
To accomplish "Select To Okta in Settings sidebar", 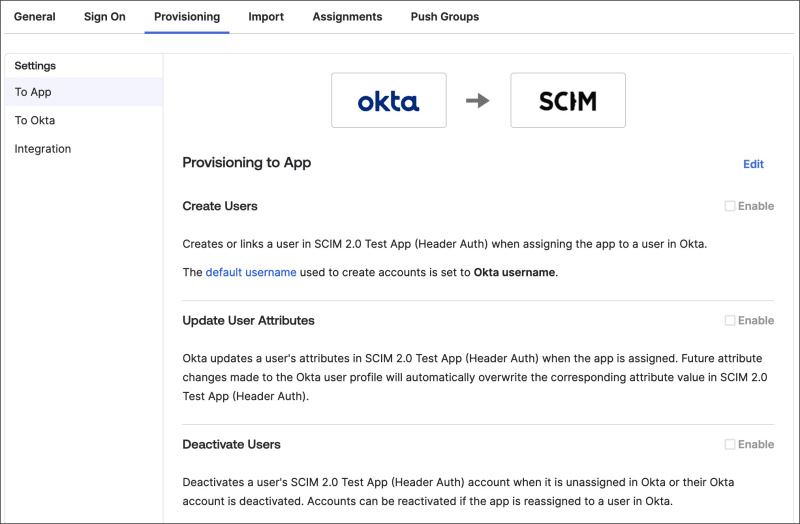I will [84, 120].
